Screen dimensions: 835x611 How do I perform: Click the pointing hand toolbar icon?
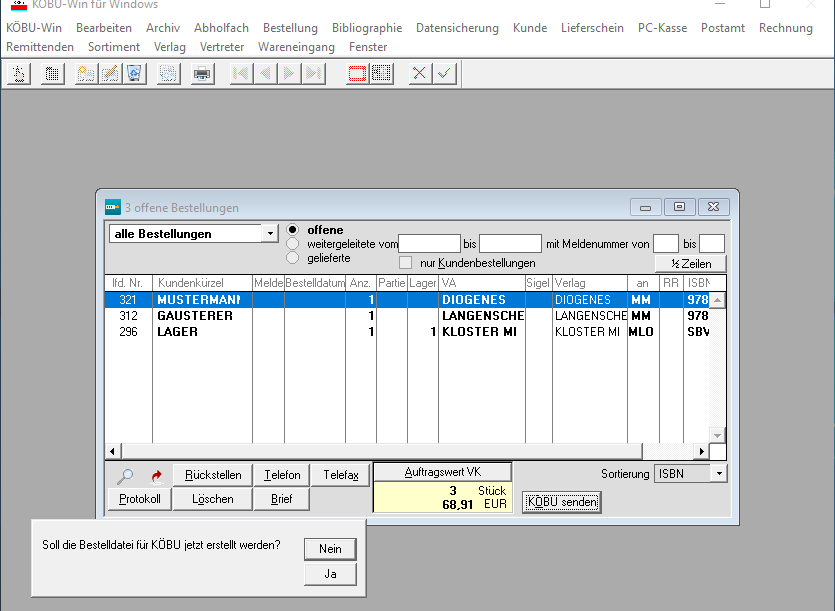pyautogui.click(x=19, y=74)
